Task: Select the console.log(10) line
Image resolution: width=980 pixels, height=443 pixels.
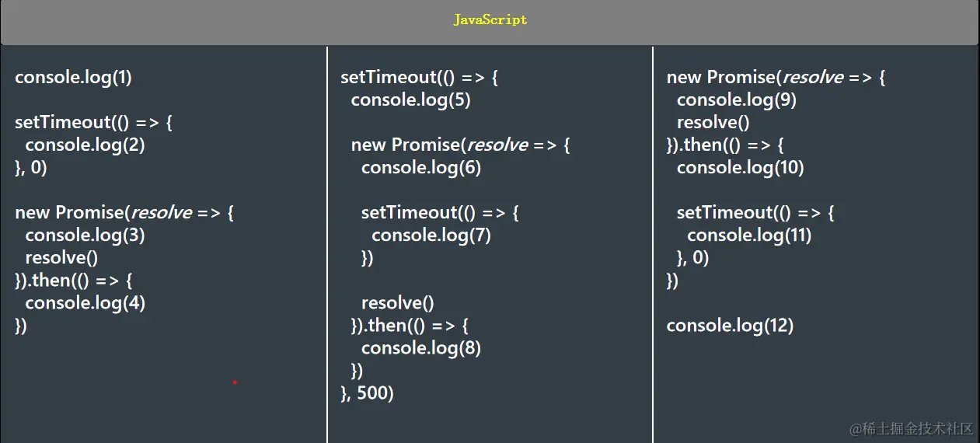Action: coord(740,167)
